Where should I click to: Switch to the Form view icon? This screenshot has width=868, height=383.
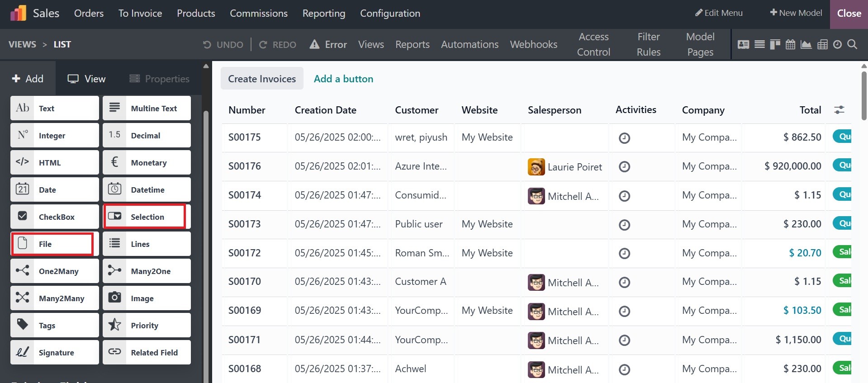point(743,44)
